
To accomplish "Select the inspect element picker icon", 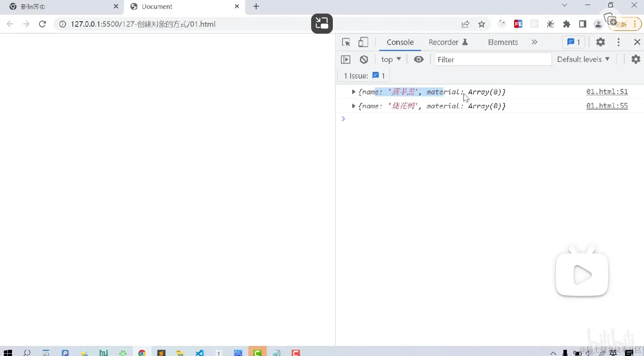I will pos(346,42).
